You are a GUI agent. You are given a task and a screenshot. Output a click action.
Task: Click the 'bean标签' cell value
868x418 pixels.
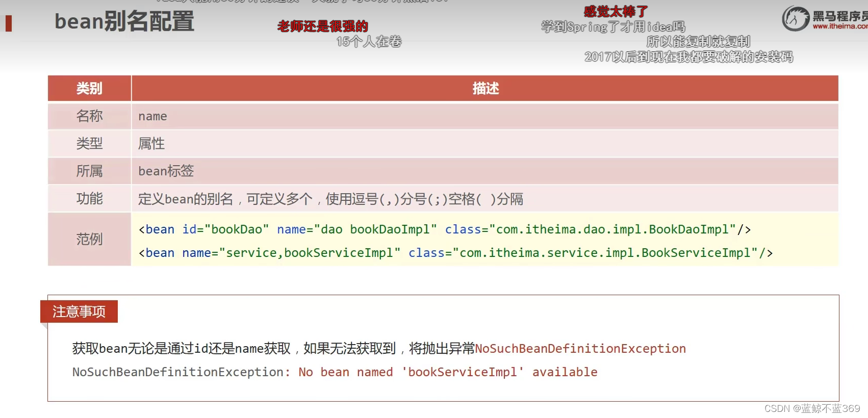pyautogui.click(x=166, y=171)
